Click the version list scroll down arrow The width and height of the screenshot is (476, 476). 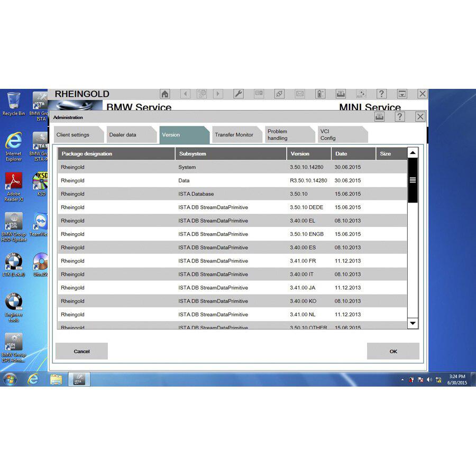point(413,323)
